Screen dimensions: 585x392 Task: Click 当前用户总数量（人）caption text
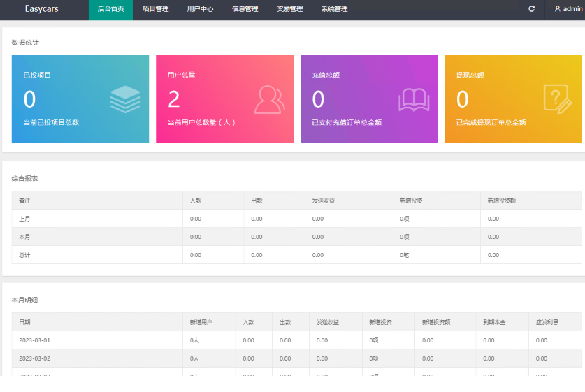201,122
